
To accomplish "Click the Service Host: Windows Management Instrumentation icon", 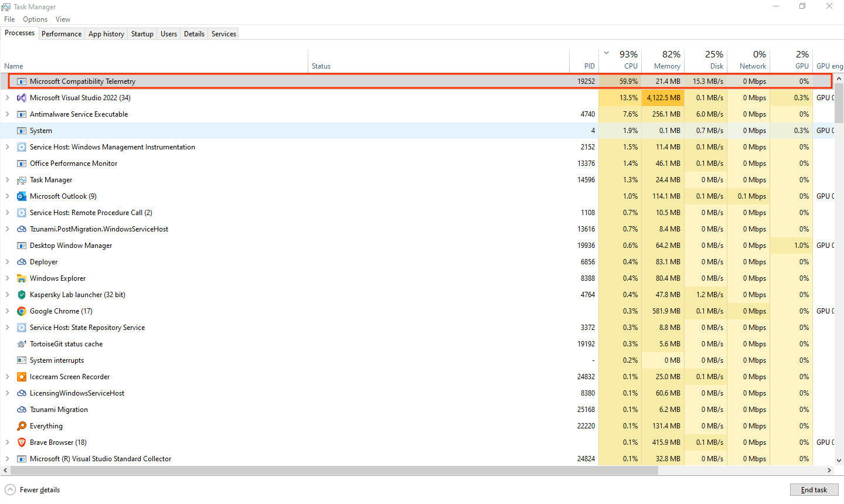I will (x=22, y=147).
